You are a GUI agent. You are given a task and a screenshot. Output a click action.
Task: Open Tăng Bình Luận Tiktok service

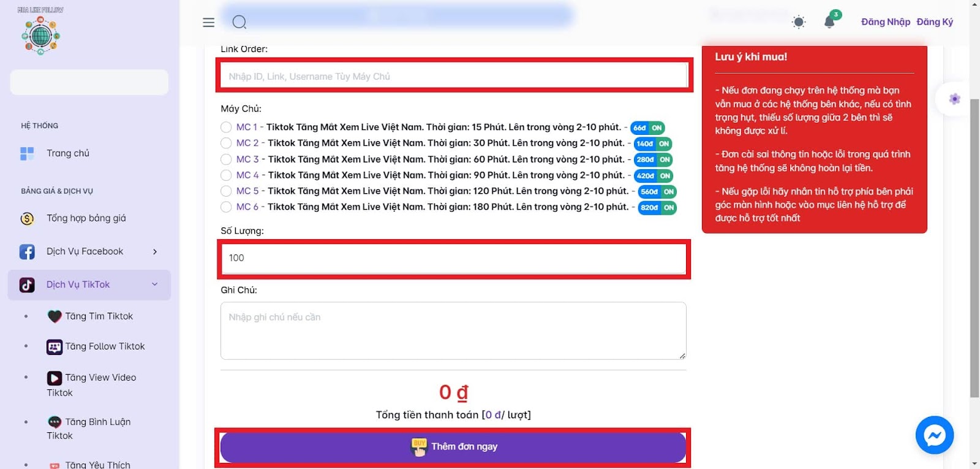89,429
